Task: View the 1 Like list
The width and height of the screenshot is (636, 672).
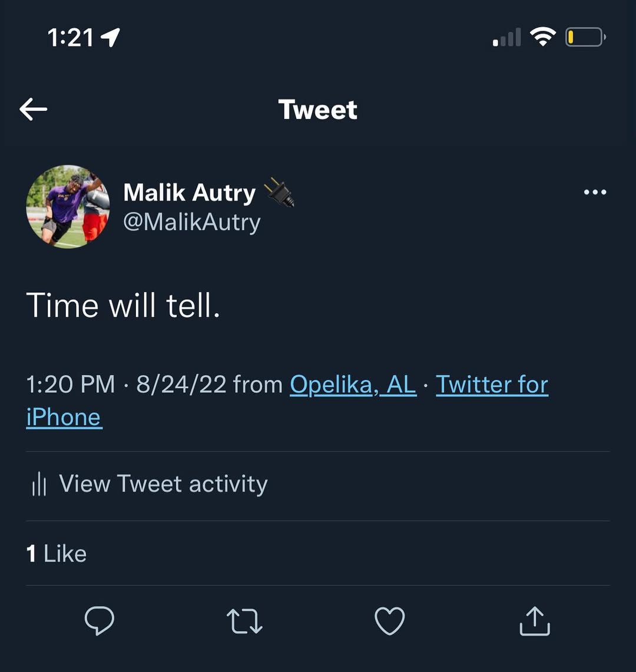Action: 57,554
